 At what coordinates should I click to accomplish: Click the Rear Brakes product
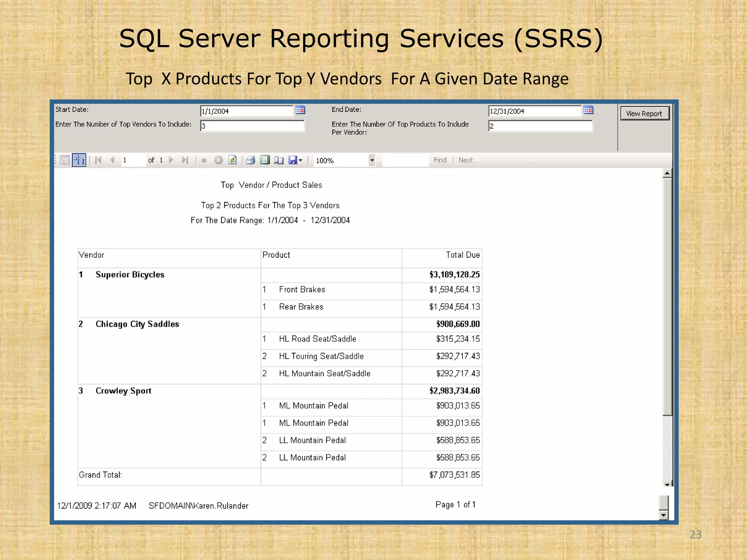tap(301, 307)
